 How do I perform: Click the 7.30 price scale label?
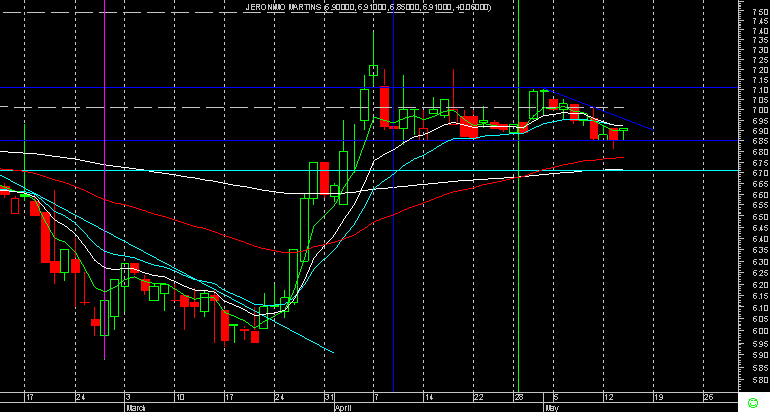760,50
